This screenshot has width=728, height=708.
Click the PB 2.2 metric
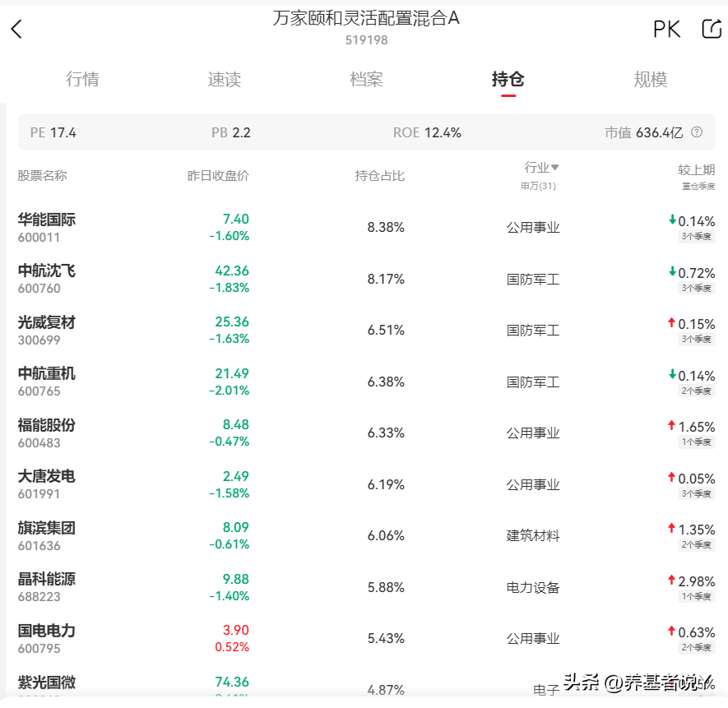(x=231, y=132)
